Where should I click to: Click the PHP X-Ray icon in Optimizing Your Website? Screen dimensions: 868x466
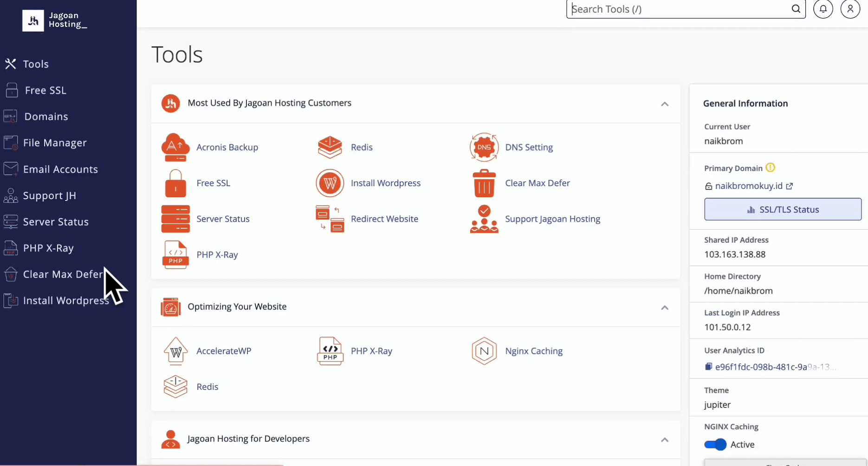(x=330, y=351)
